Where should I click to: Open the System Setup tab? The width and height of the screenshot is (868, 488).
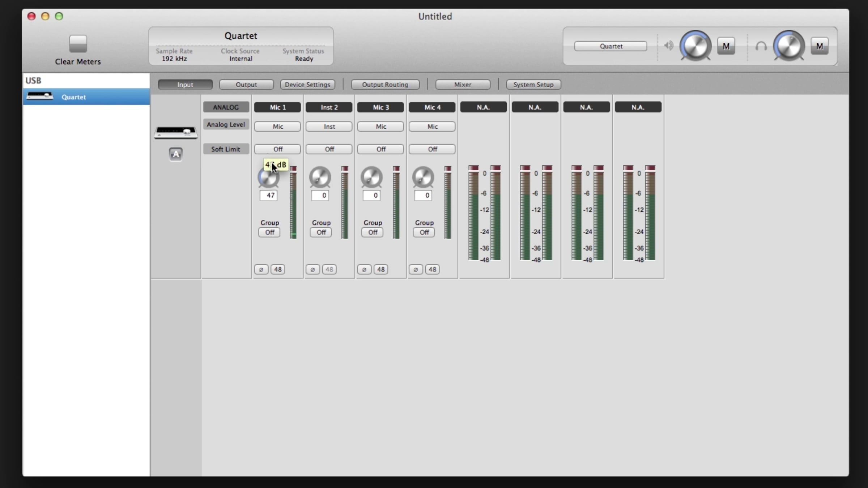533,85
